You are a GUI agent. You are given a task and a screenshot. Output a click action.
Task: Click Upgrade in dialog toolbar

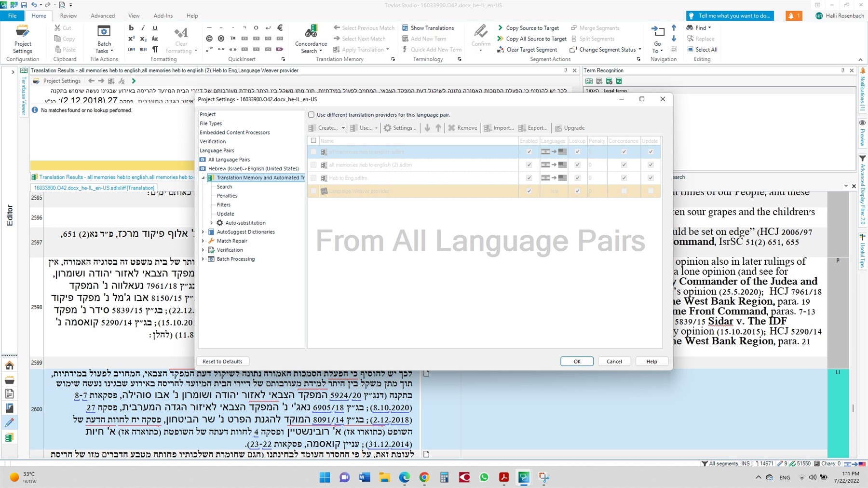click(570, 128)
